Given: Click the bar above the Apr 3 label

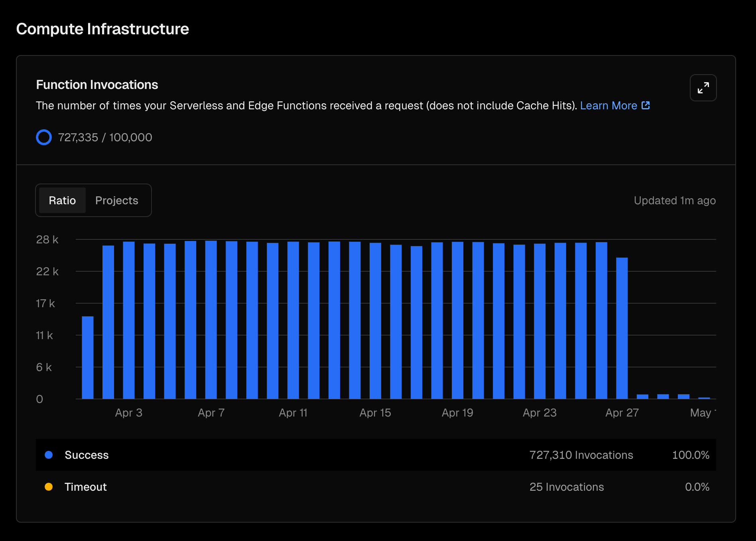Looking at the screenshot, I should [129, 320].
